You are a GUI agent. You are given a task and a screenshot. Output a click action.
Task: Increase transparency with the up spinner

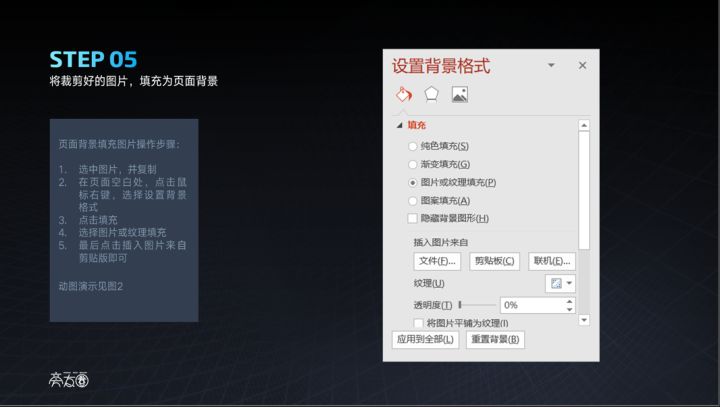pyautogui.click(x=569, y=301)
